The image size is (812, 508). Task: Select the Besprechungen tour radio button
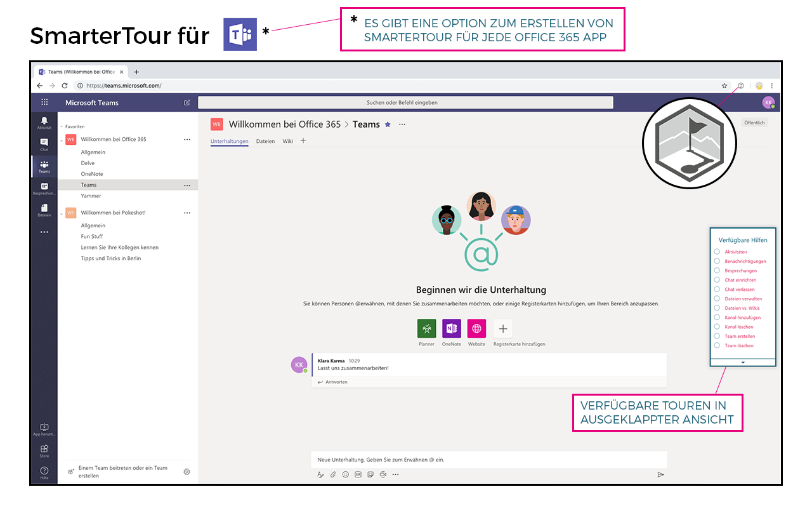tap(717, 271)
